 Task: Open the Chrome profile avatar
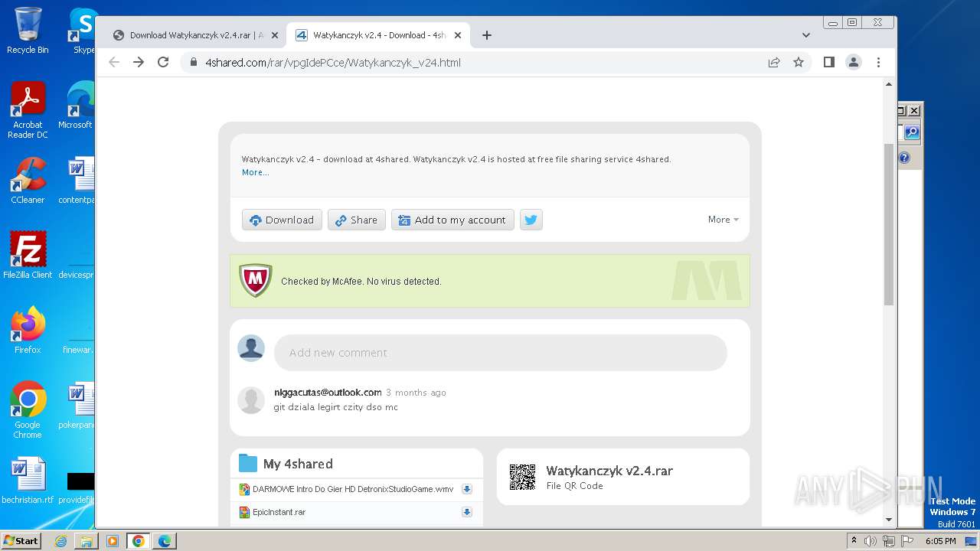(x=853, y=62)
